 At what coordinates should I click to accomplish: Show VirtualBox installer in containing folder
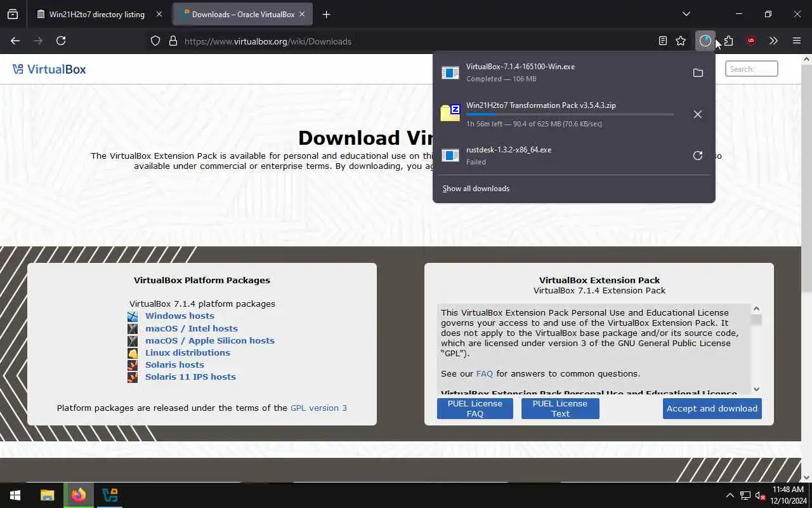(x=698, y=73)
